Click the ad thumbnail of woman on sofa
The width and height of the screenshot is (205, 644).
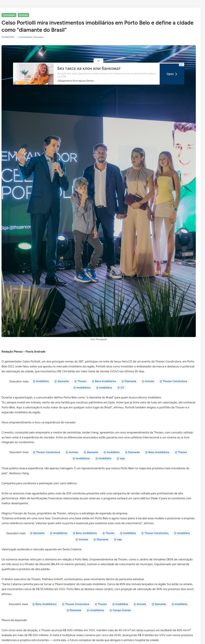[x=33, y=74]
